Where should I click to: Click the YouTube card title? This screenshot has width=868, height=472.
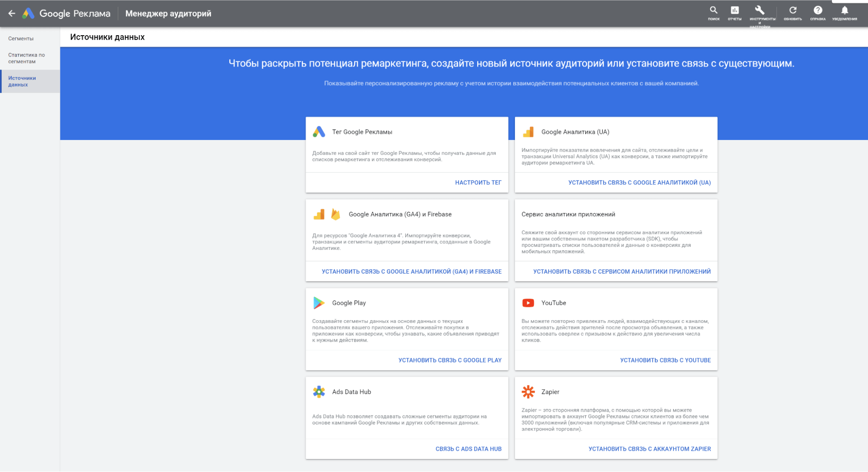[554, 303]
